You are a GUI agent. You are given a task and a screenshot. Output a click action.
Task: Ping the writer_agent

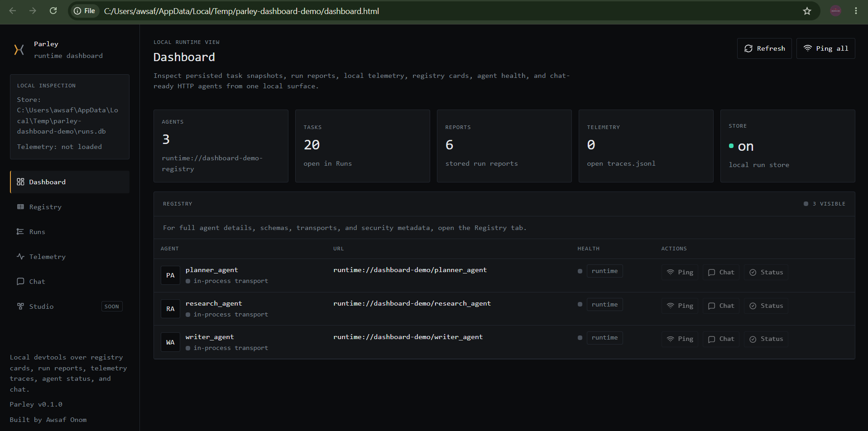[680, 339]
